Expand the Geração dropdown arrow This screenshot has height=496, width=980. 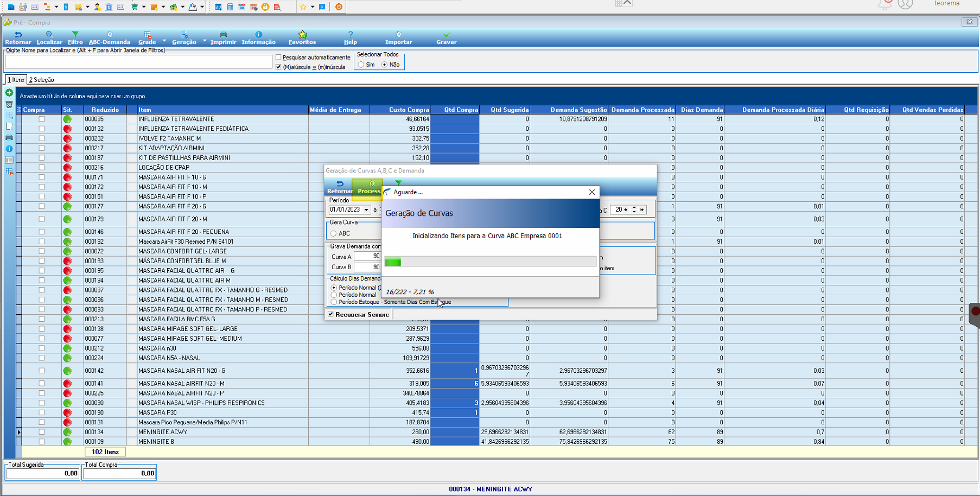tap(205, 41)
